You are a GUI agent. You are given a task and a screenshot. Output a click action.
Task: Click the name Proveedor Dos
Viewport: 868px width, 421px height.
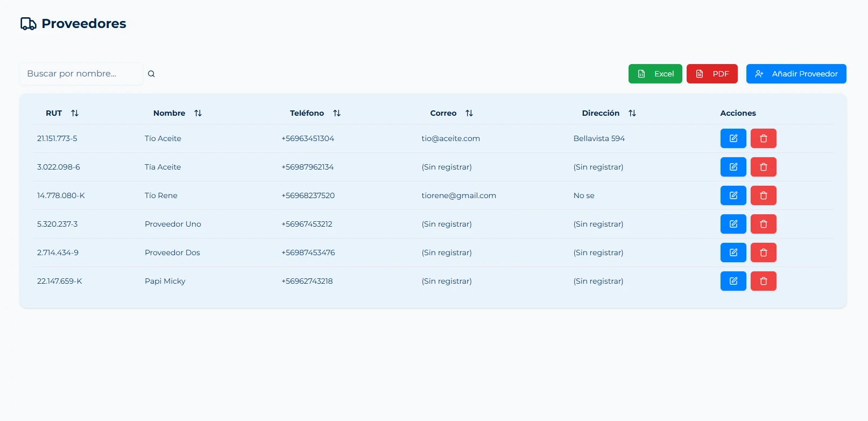172,252
